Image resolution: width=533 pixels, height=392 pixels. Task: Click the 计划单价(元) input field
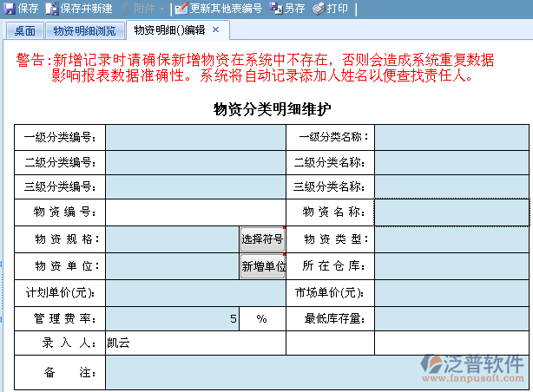point(195,293)
